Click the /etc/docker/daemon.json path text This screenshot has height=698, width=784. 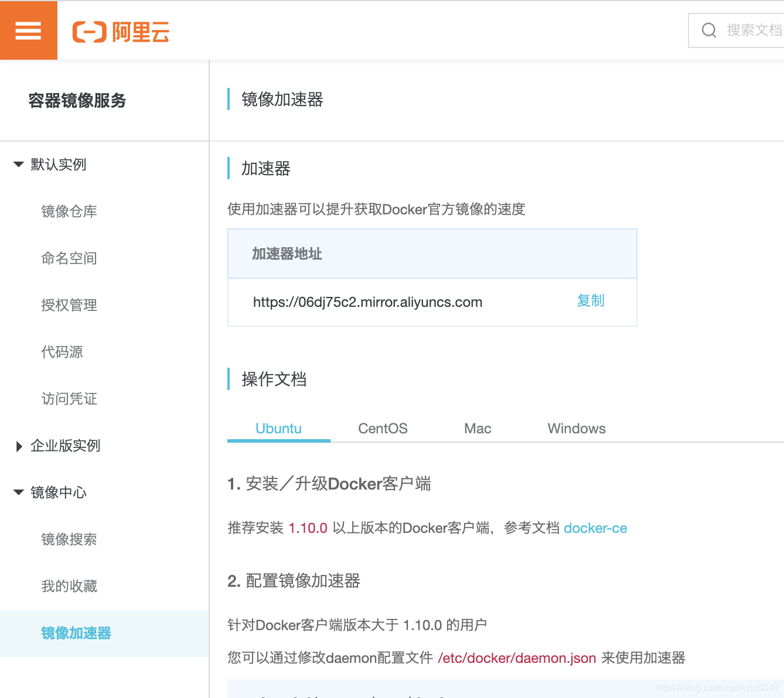point(517,658)
